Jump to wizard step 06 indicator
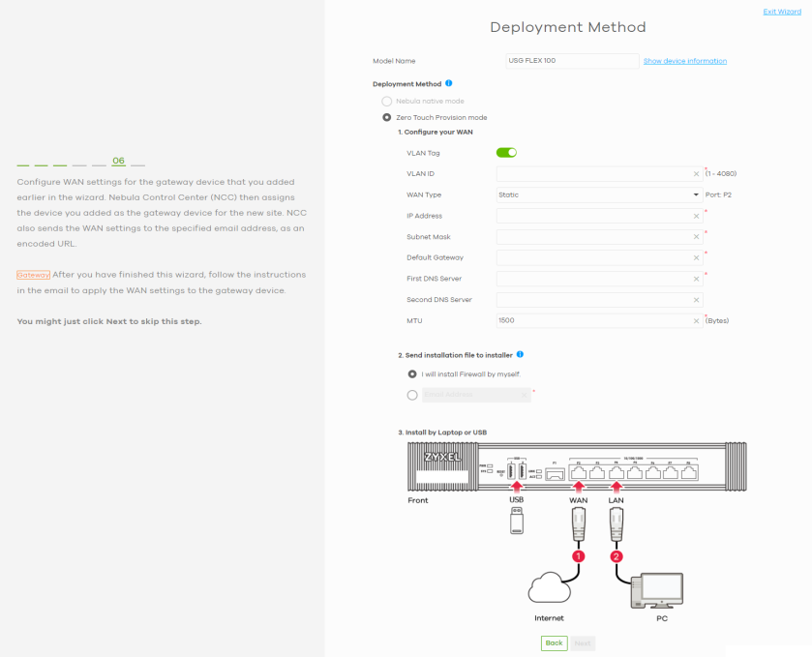The height and width of the screenshot is (657, 812). [x=118, y=161]
